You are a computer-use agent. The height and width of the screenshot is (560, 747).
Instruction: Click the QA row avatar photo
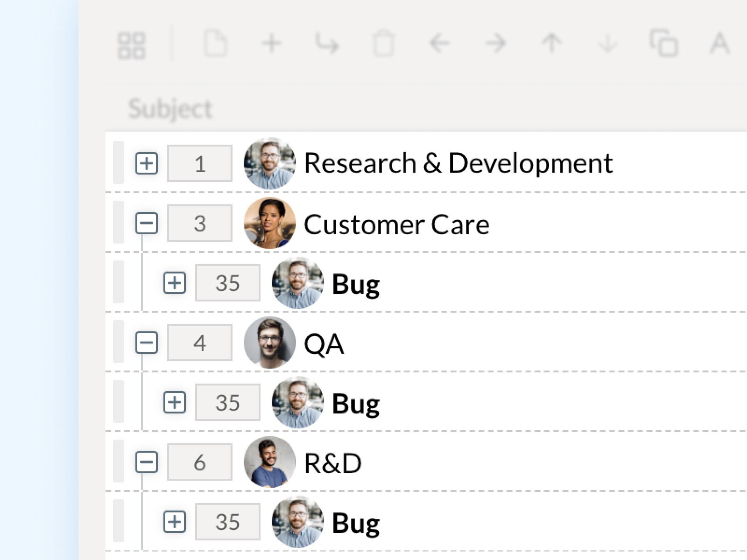(269, 343)
